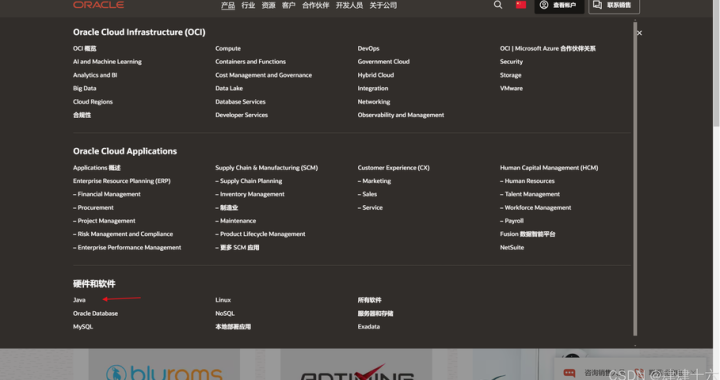
Task: Select the 行业 menu item
Action: coord(248,6)
